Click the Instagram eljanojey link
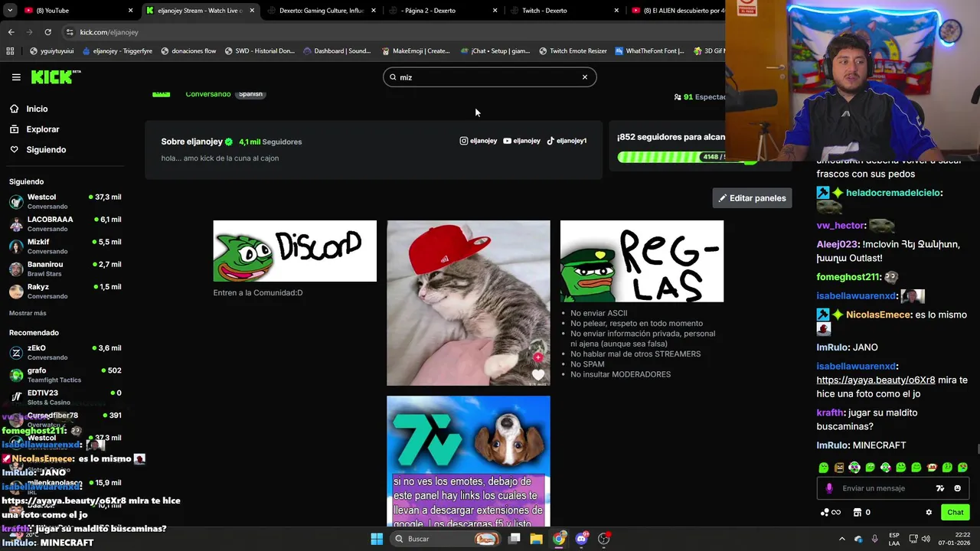Screen dimensions: 980x551 [478, 141]
